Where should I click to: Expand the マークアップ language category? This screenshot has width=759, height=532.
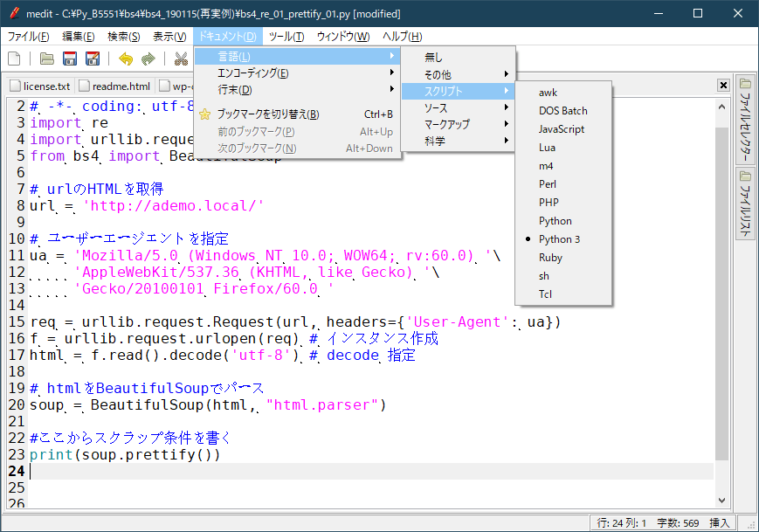click(458, 124)
